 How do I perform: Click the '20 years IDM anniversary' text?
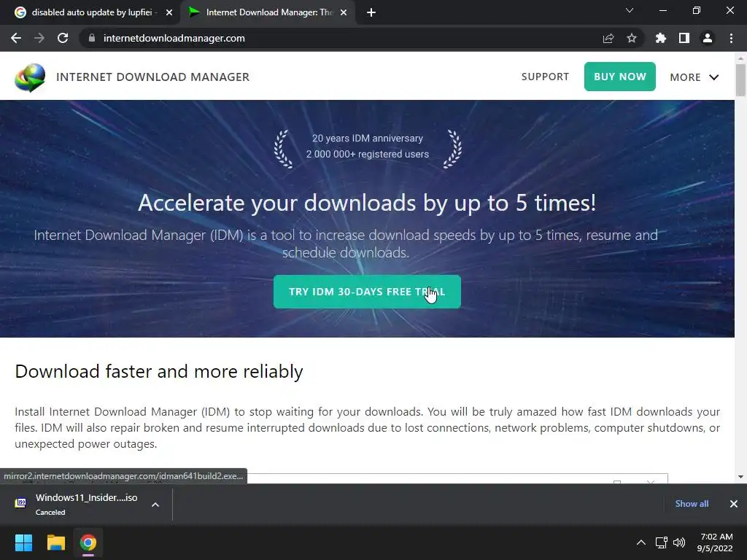(368, 138)
